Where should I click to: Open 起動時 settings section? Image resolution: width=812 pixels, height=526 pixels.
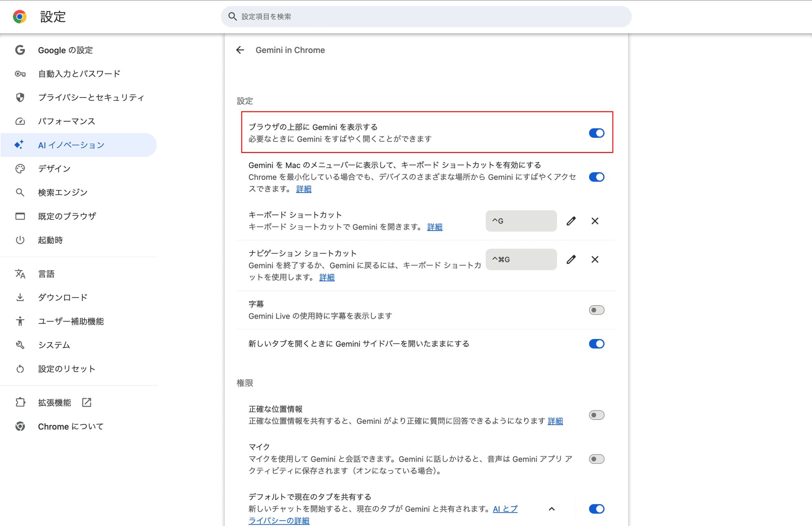(78, 240)
